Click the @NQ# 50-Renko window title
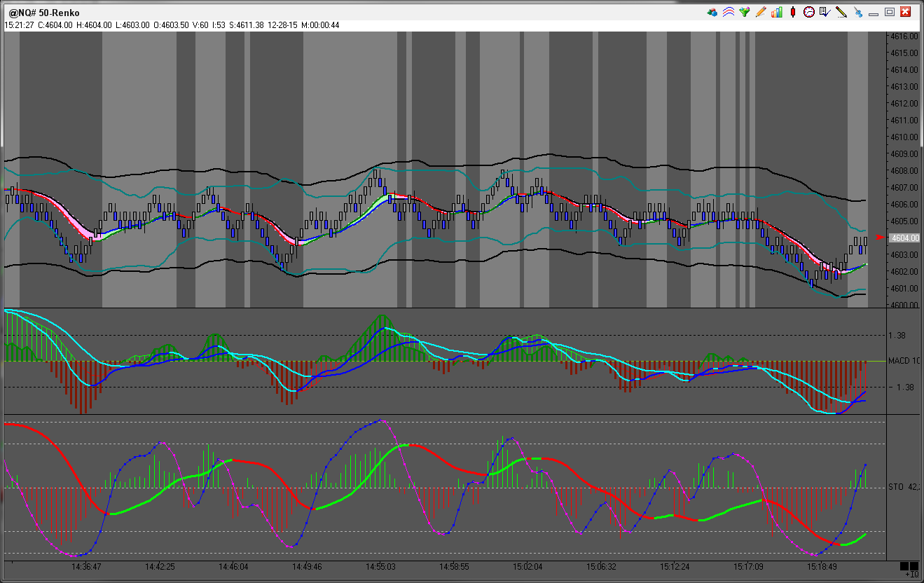Screen dimensions: 924x583 tap(44, 13)
